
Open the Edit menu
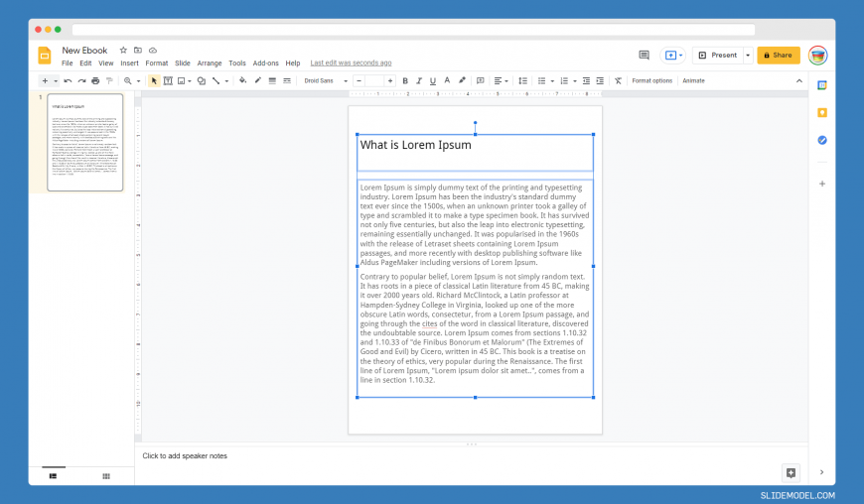pos(85,63)
